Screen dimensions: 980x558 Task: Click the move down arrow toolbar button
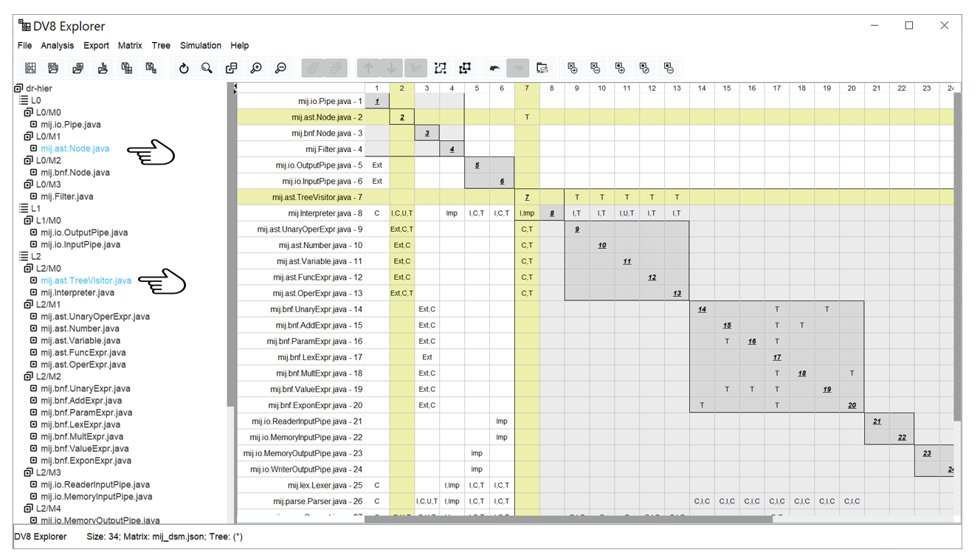pyautogui.click(x=391, y=68)
